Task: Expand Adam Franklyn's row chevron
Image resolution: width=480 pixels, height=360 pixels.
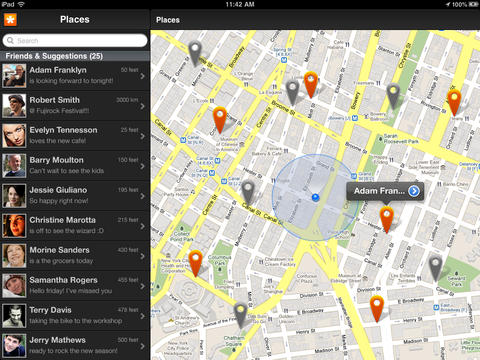Action: pyautogui.click(x=143, y=76)
